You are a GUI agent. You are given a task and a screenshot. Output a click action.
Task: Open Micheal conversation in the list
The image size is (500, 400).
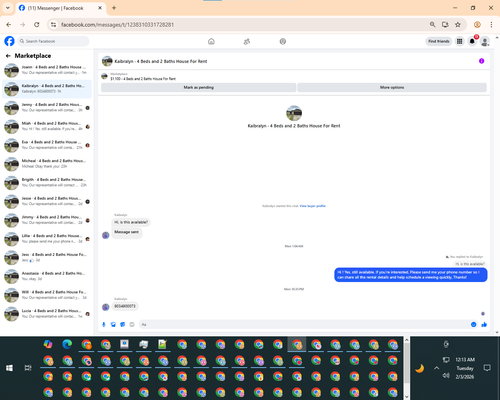point(47,164)
